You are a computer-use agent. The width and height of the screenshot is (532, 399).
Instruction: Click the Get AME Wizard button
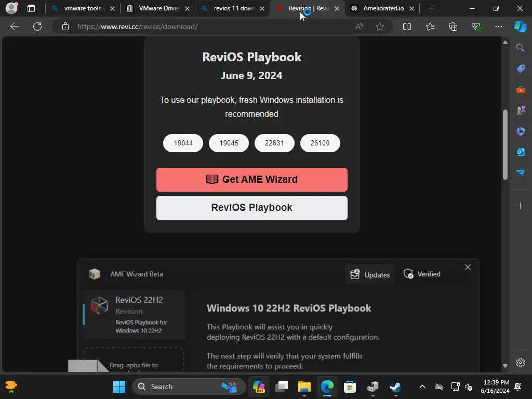click(x=252, y=179)
